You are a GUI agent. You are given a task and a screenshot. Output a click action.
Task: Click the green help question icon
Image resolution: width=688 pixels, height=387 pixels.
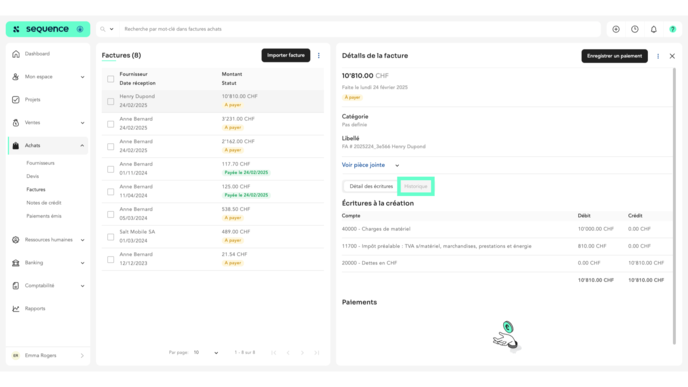coord(673,29)
